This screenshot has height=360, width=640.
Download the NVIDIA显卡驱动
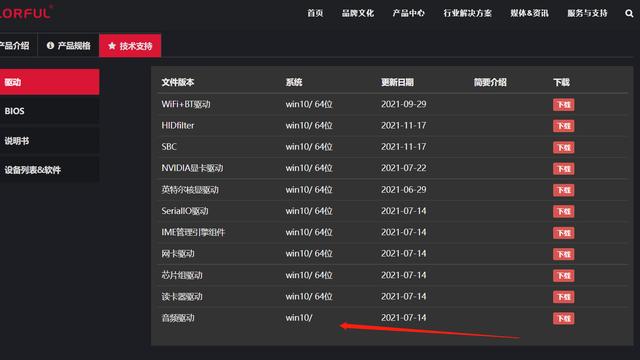pos(564,169)
